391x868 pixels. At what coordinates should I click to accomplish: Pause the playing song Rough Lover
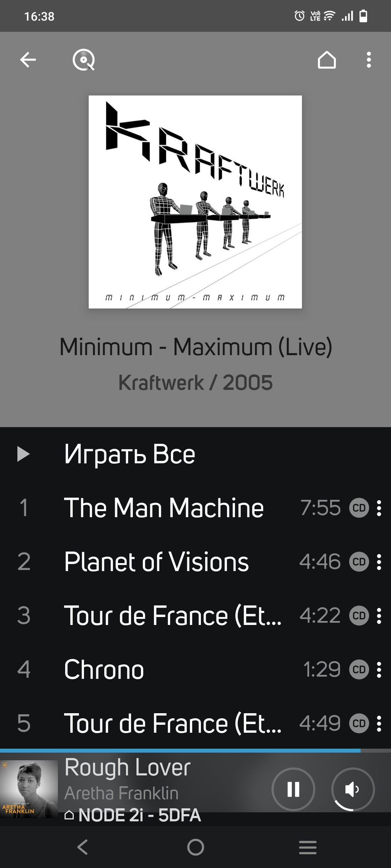point(293,789)
